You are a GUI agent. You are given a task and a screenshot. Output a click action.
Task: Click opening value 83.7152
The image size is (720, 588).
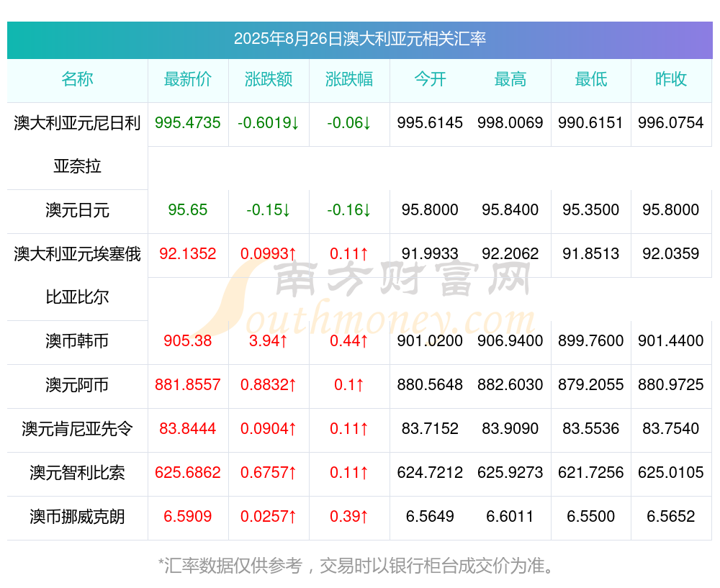(x=430, y=429)
